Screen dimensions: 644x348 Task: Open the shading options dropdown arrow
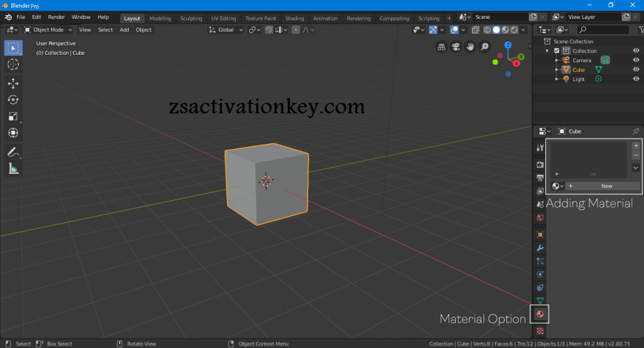(523, 30)
